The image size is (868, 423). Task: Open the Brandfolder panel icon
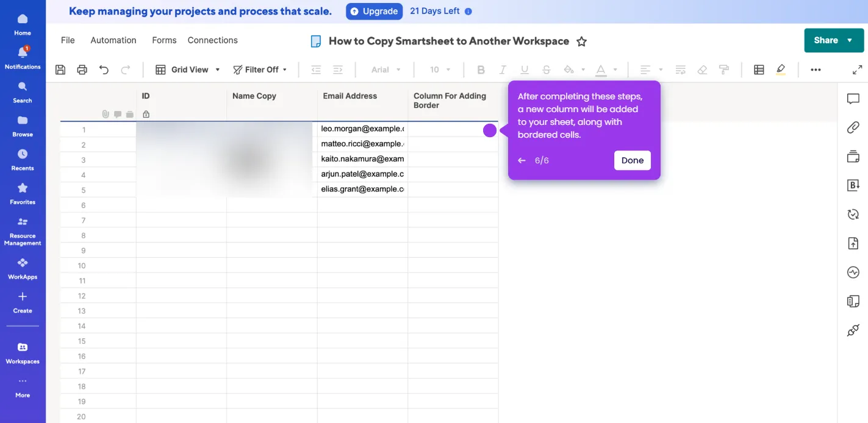click(853, 185)
